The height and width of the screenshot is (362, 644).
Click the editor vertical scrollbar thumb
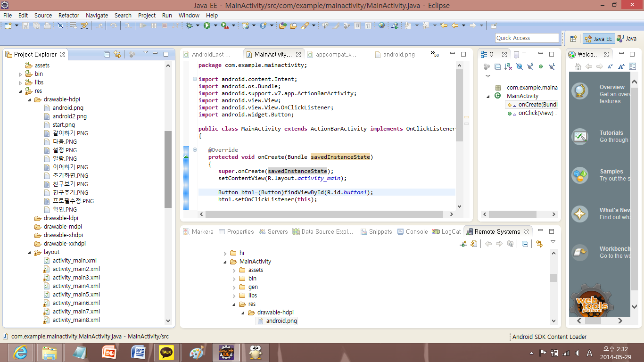click(460, 105)
